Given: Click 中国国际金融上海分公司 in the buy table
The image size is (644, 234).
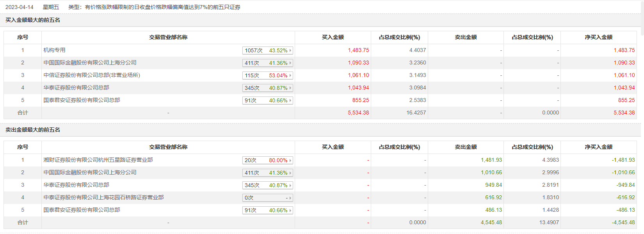Looking at the screenshot, I should click(90, 63).
